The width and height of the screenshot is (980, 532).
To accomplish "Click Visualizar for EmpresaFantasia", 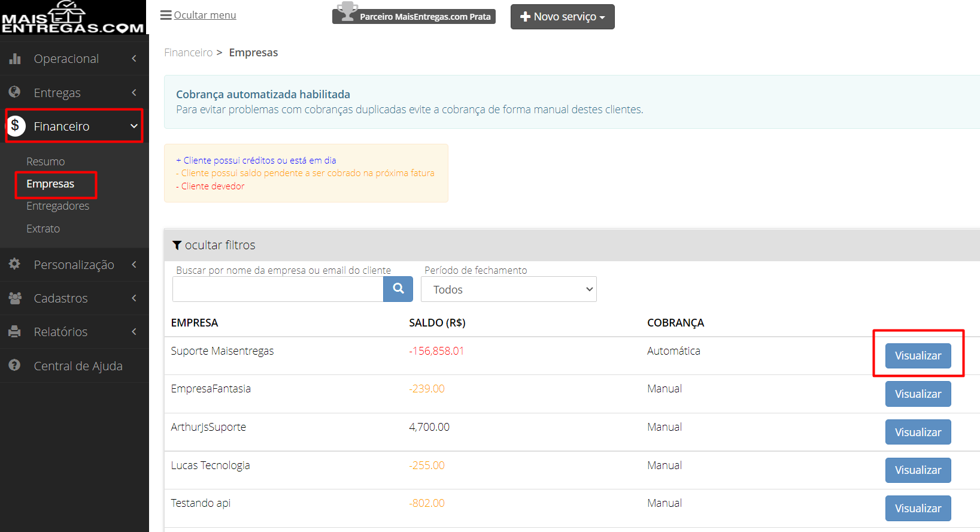I will (x=918, y=394).
